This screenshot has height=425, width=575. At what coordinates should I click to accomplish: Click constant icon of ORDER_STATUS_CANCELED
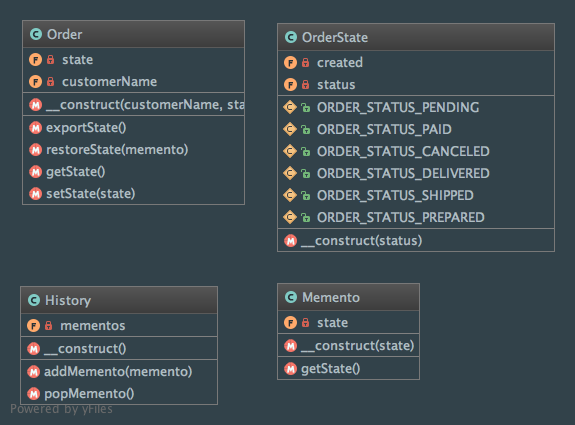[x=290, y=151]
